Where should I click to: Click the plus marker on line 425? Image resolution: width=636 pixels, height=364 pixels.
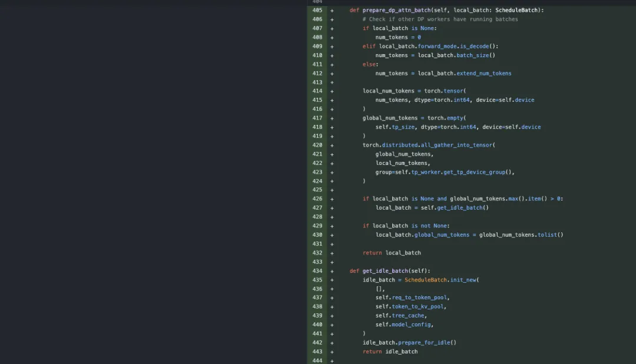(332, 190)
